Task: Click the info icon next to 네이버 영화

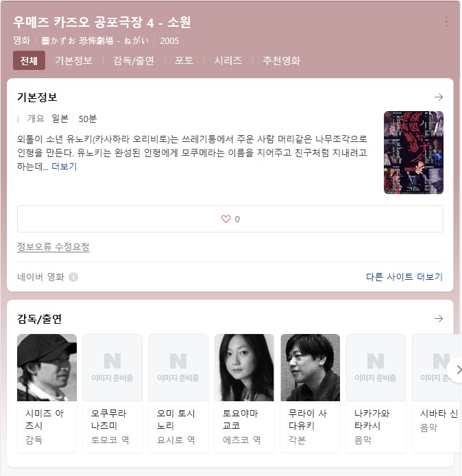Action: [x=73, y=277]
